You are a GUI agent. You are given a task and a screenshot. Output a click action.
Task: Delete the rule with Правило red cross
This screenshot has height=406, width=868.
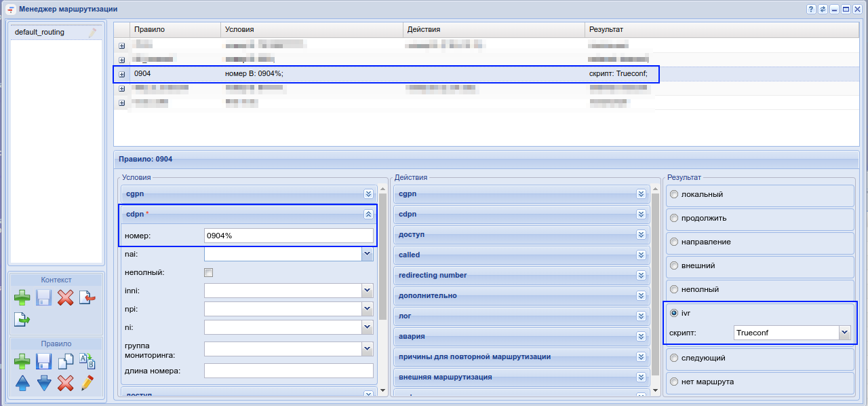pos(66,383)
